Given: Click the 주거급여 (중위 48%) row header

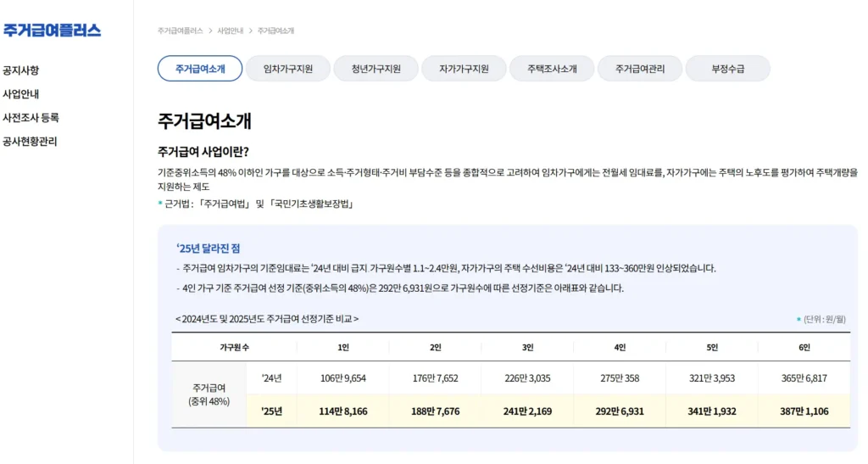Looking at the screenshot, I should [x=209, y=394].
